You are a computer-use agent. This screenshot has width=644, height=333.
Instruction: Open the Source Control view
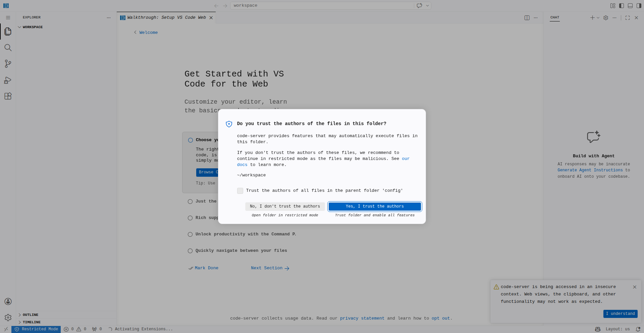[x=8, y=64]
